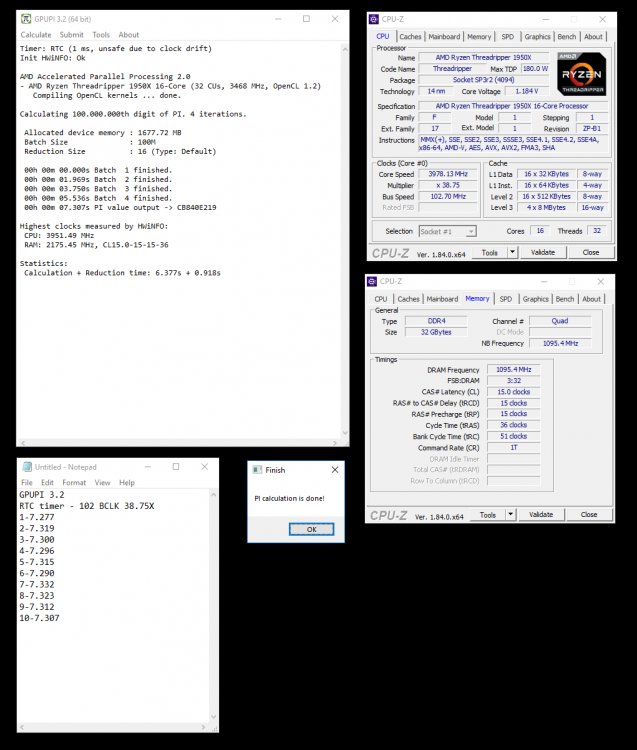Switch to Mainboard tab in lower CPU-Z window
Viewport: 637px width, 750px height.
click(x=442, y=299)
